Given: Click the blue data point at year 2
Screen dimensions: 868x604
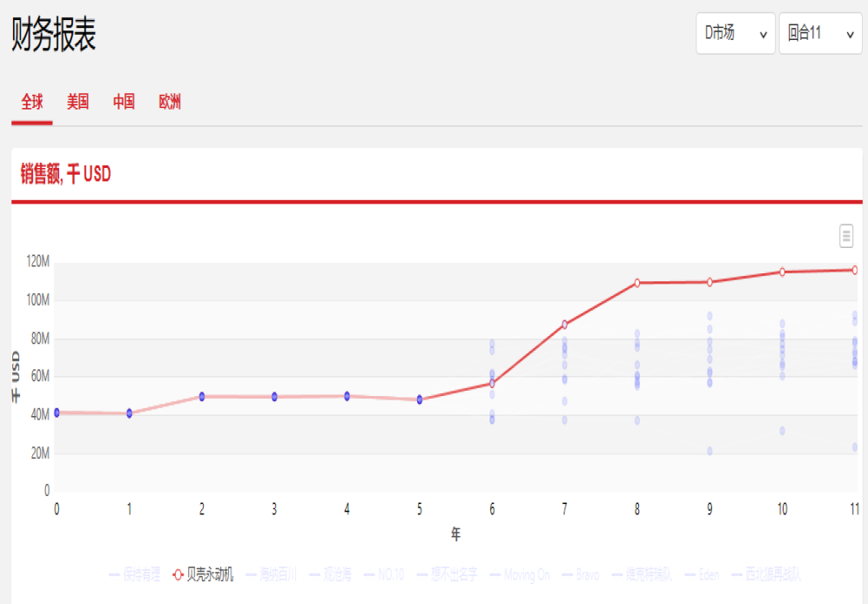Looking at the screenshot, I should pyautogui.click(x=202, y=396).
